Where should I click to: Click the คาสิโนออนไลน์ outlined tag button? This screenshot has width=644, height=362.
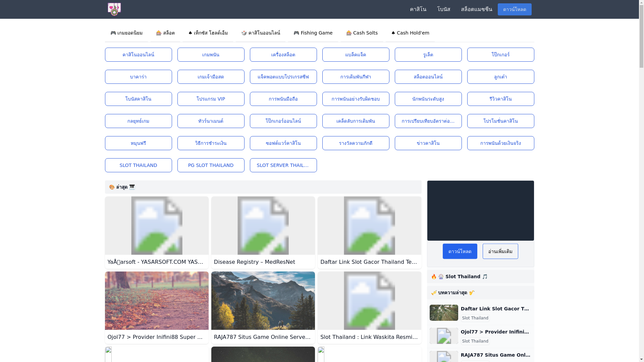[x=139, y=55]
